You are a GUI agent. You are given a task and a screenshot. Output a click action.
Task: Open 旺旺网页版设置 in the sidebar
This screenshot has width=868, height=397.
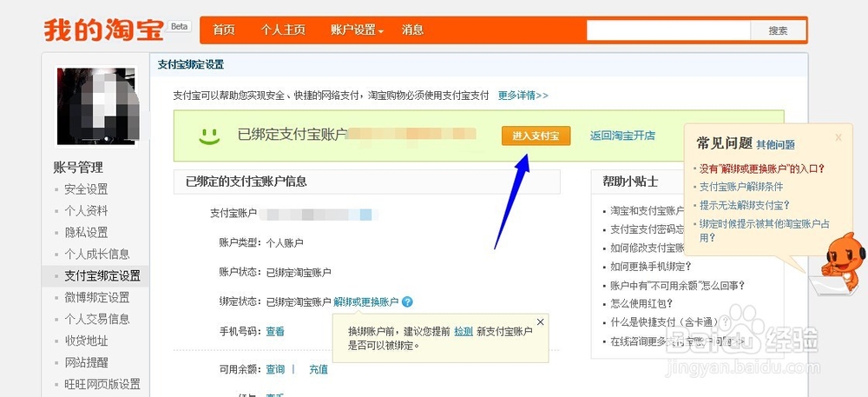coord(102,384)
